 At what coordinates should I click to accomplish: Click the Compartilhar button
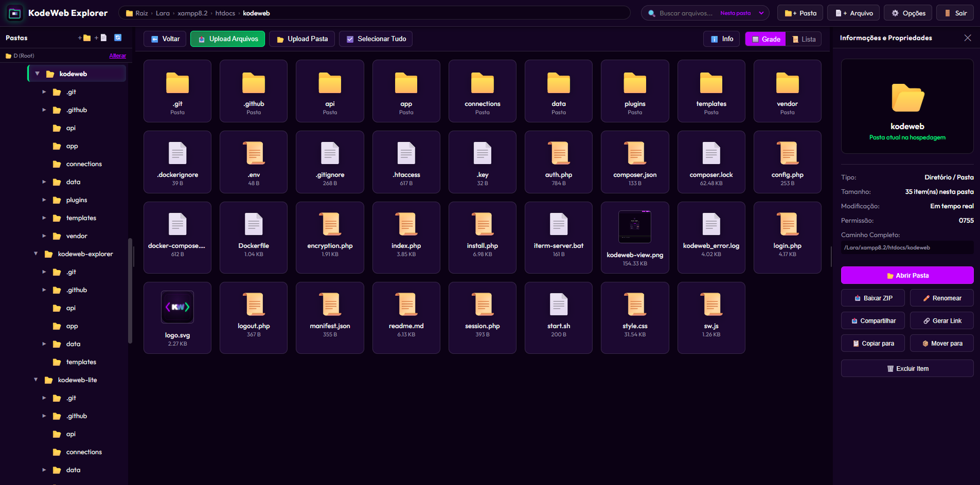[x=873, y=321]
